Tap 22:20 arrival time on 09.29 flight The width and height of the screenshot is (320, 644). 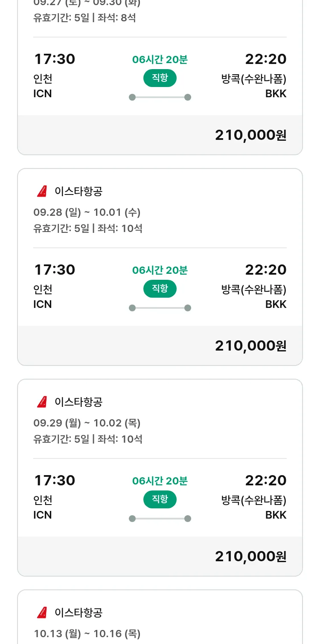(265, 481)
